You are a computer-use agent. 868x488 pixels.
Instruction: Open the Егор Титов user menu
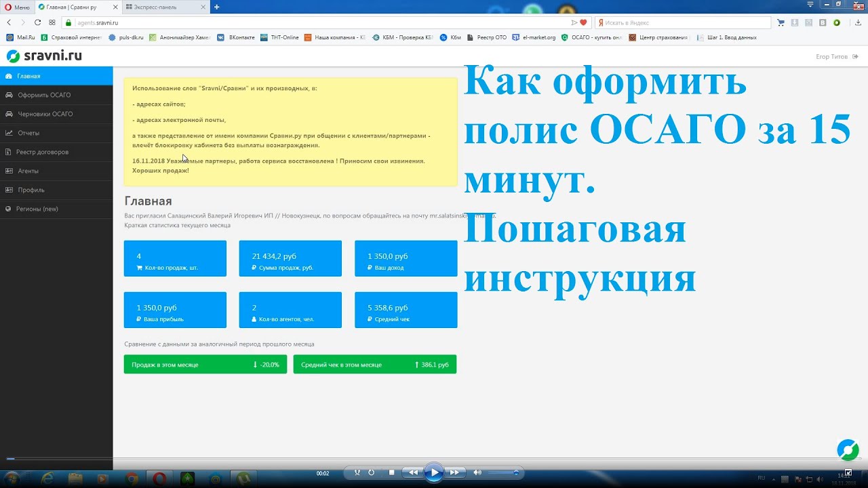pyautogui.click(x=837, y=56)
